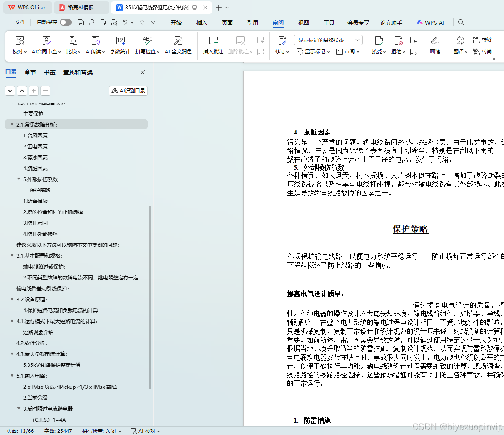Switch to the 查找和替换 sidebar tab

78,72
